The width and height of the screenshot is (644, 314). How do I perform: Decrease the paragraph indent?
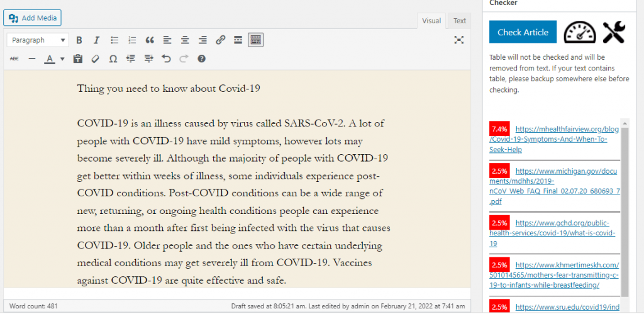pyautogui.click(x=131, y=59)
